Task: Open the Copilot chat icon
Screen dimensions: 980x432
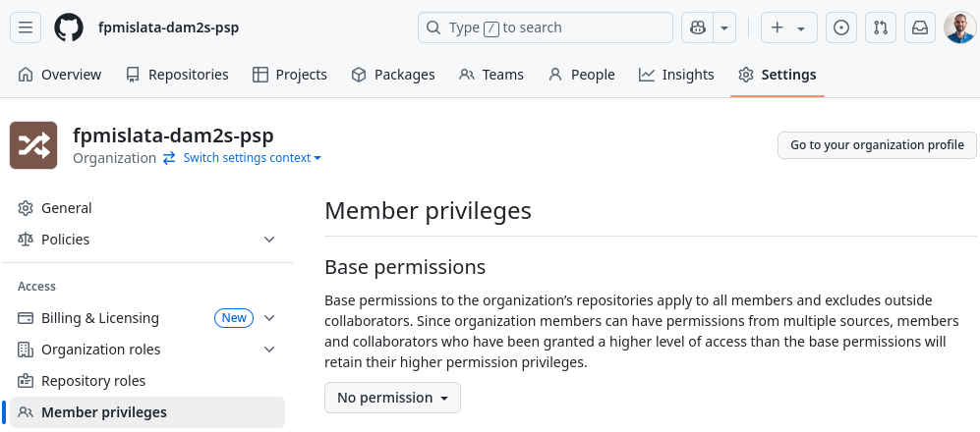Action: pyautogui.click(x=698, y=27)
